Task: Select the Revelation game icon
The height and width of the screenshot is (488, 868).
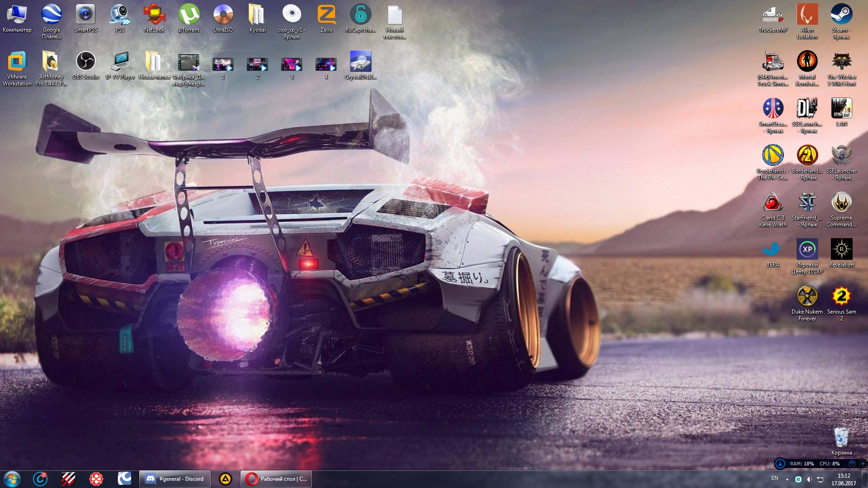Action: click(x=841, y=253)
